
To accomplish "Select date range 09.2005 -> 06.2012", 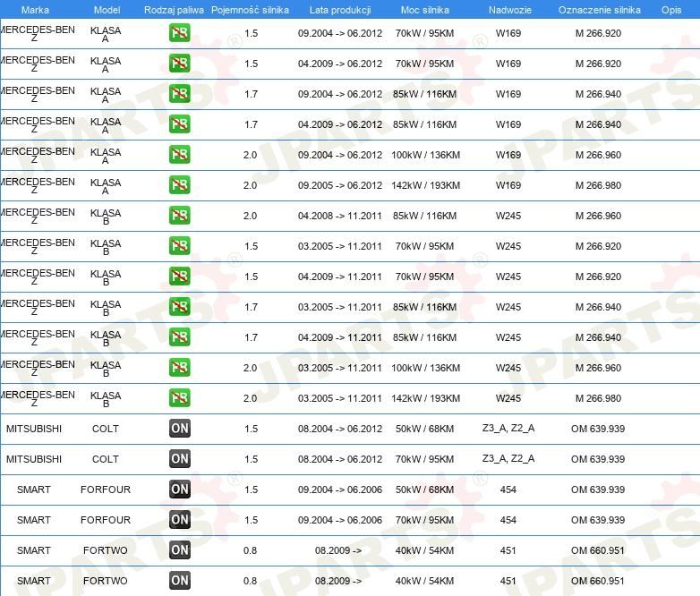I will click(340, 185).
